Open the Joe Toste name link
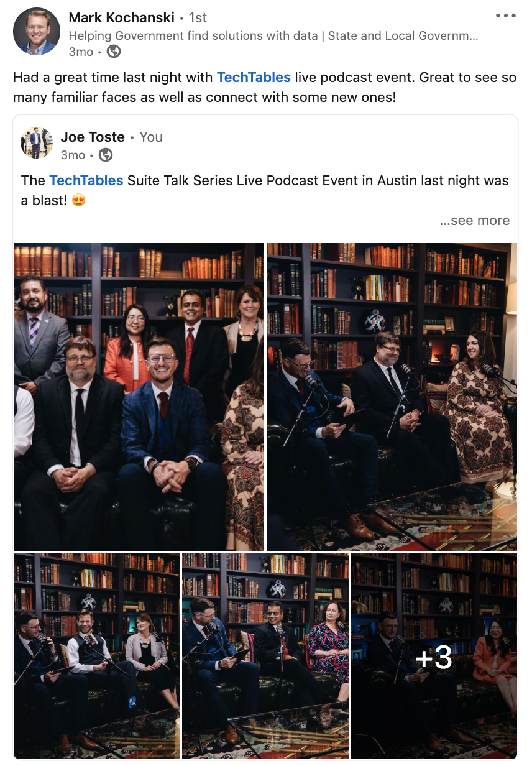The width and height of the screenshot is (532, 766). pyautogui.click(x=93, y=137)
